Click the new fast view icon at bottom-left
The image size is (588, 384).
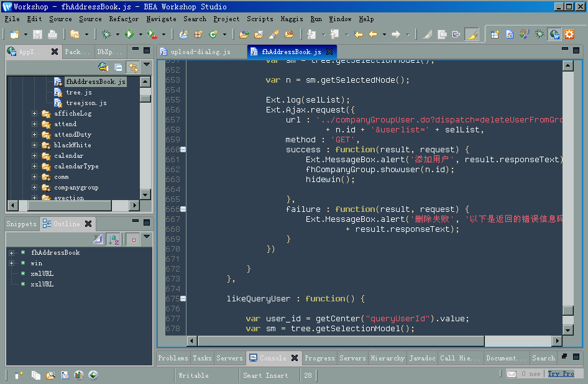[19, 375]
